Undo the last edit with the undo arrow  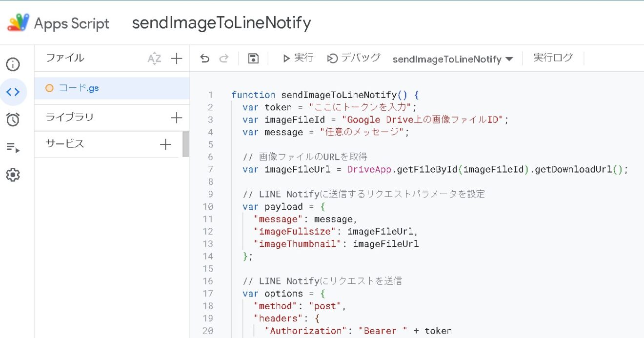[x=204, y=58]
